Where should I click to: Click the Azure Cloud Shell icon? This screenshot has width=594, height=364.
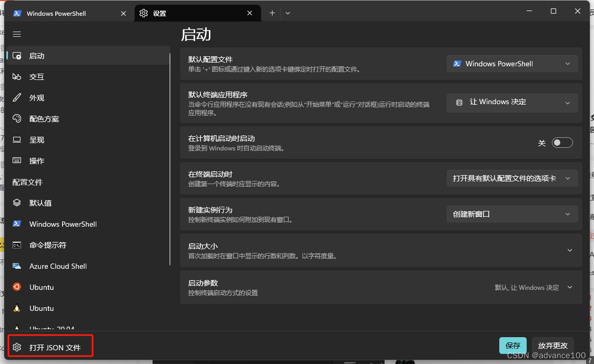[17, 266]
